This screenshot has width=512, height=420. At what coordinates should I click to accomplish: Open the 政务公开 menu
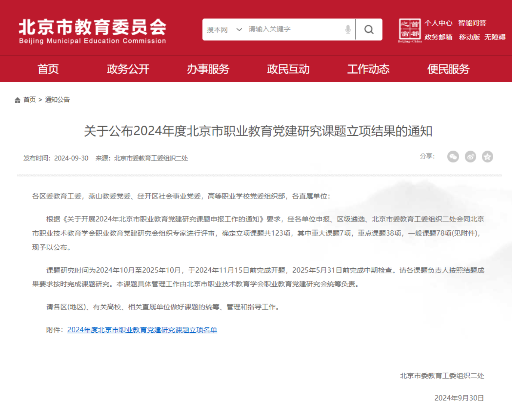[x=128, y=69]
